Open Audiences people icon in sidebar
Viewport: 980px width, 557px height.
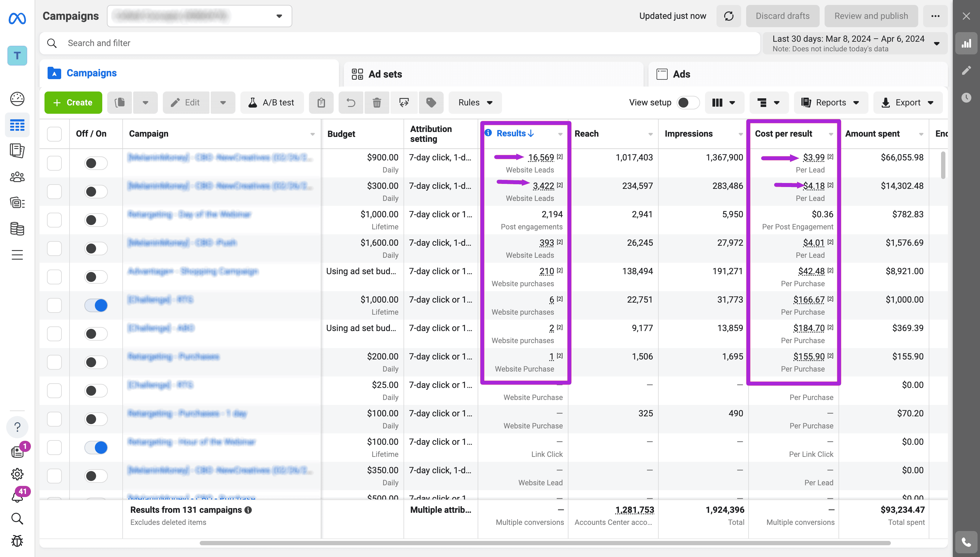coord(17,177)
